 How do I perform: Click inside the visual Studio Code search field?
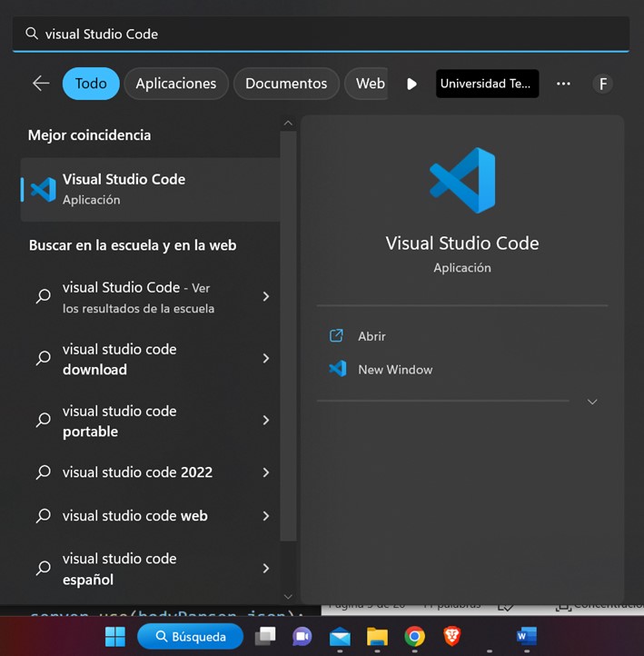coord(322,34)
